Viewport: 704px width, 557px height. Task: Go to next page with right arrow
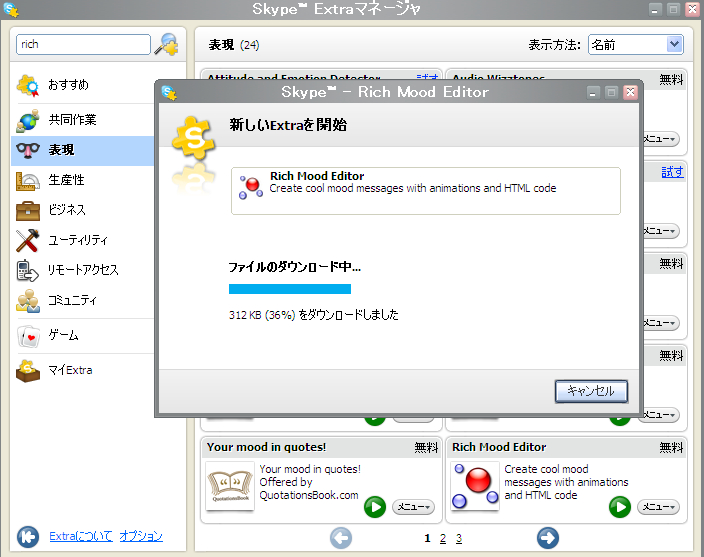pos(548,538)
